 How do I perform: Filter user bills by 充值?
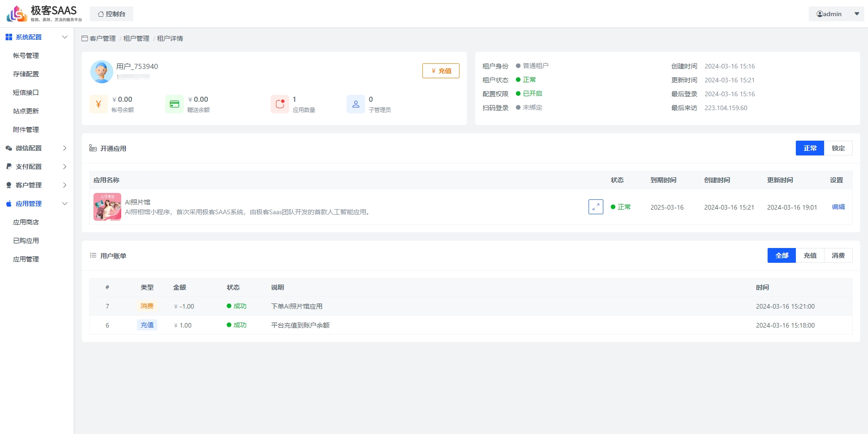(x=810, y=255)
